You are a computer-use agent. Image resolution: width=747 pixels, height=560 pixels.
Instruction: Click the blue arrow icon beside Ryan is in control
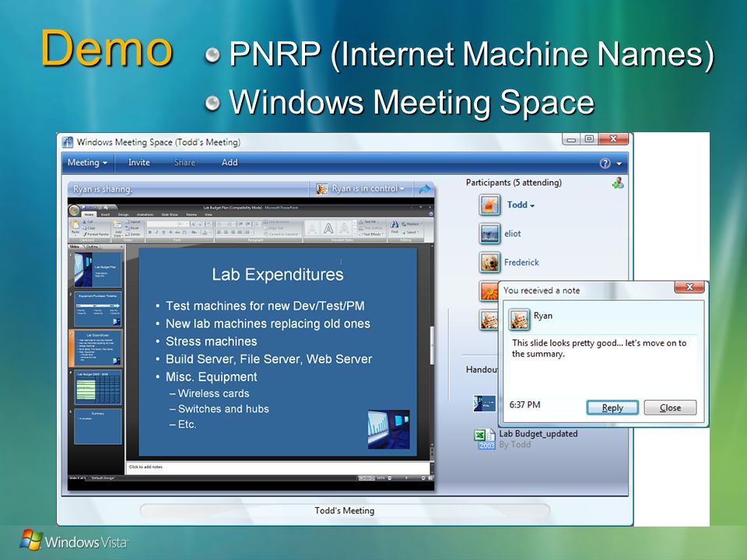tap(424, 190)
